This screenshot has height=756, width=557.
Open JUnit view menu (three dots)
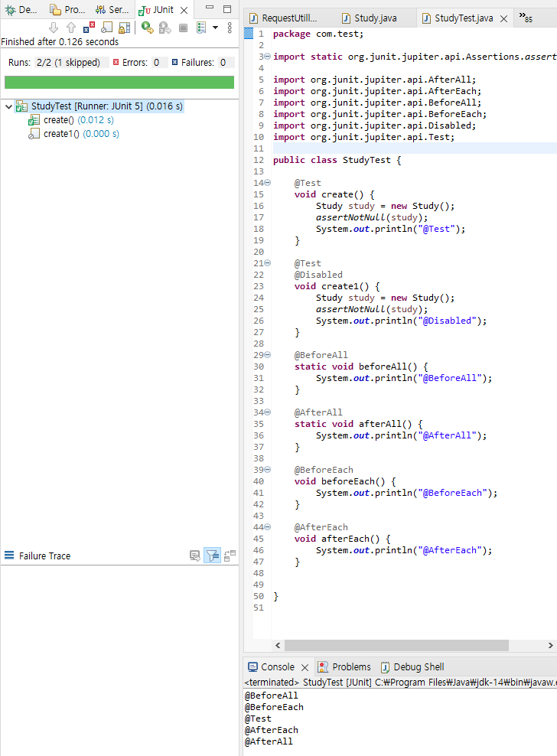(230, 28)
